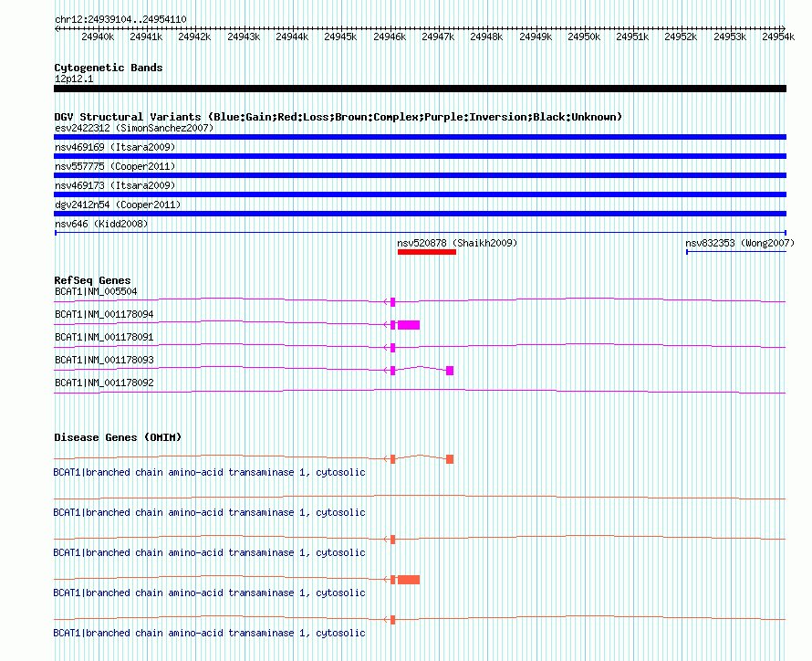Click the red loss bar for nsv520878
Viewport: 812px width, 661px height.
click(427, 252)
